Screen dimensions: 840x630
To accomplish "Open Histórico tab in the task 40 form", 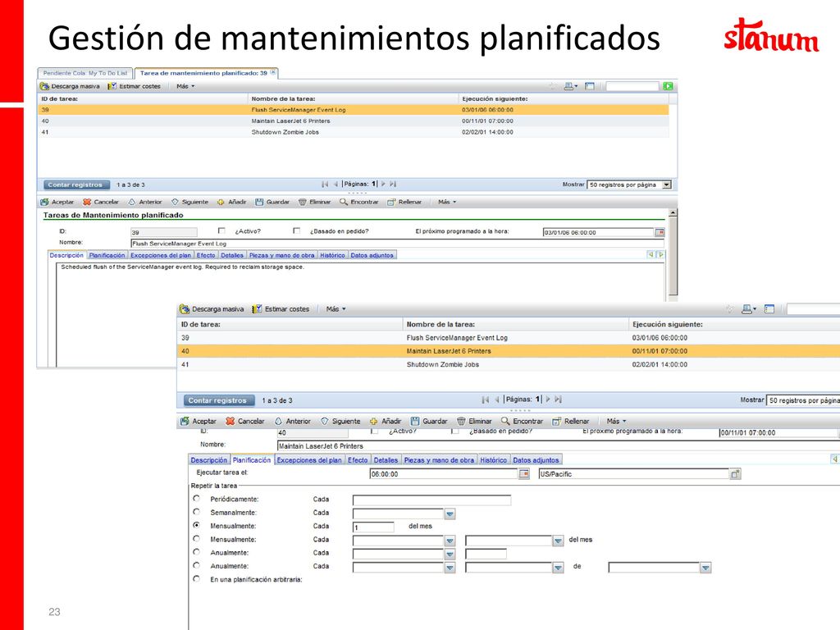I will coord(493,460).
